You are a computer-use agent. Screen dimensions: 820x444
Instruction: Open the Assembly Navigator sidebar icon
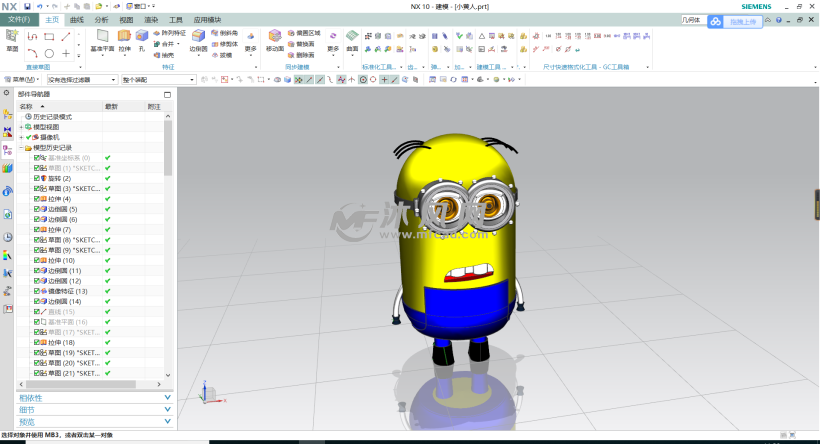[7, 114]
